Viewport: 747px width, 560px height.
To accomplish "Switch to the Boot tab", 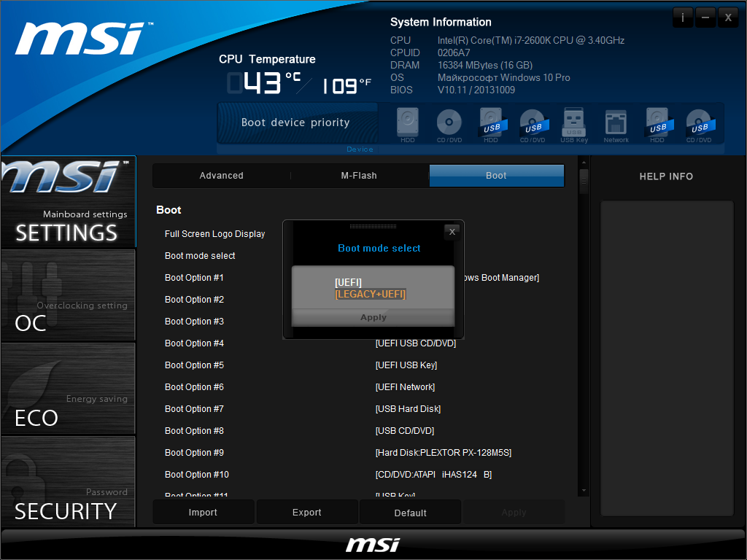I will [496, 176].
